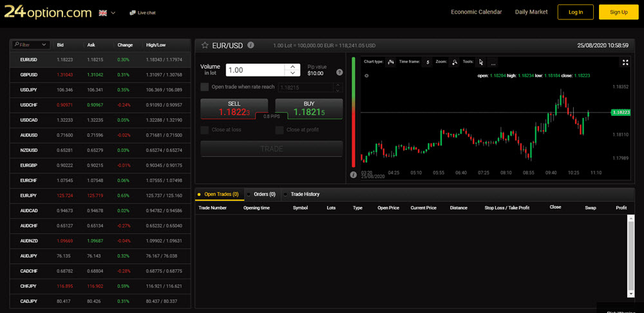Screen dimensions: 644x313
Task: Select the EURCHF instrument
Action: 100,180
